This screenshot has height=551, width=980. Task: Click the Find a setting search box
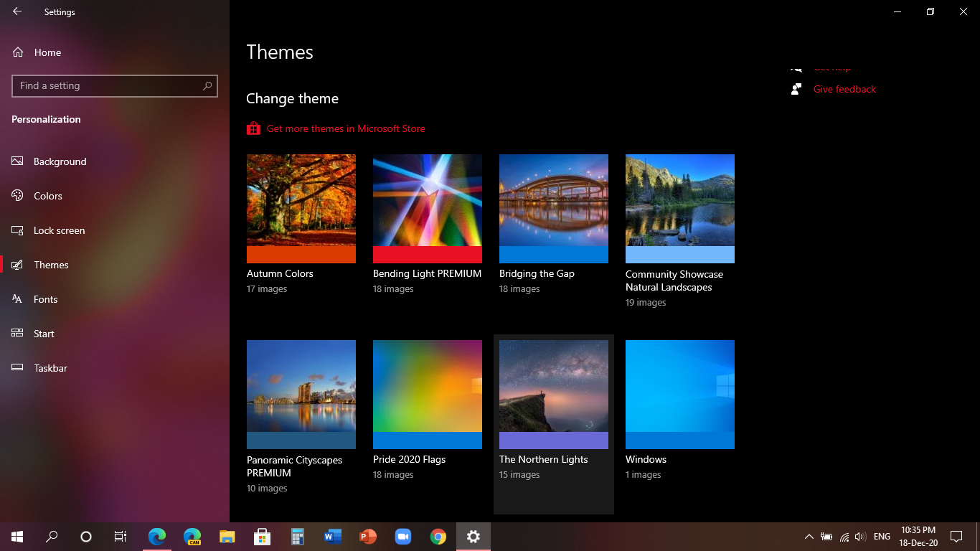click(115, 85)
